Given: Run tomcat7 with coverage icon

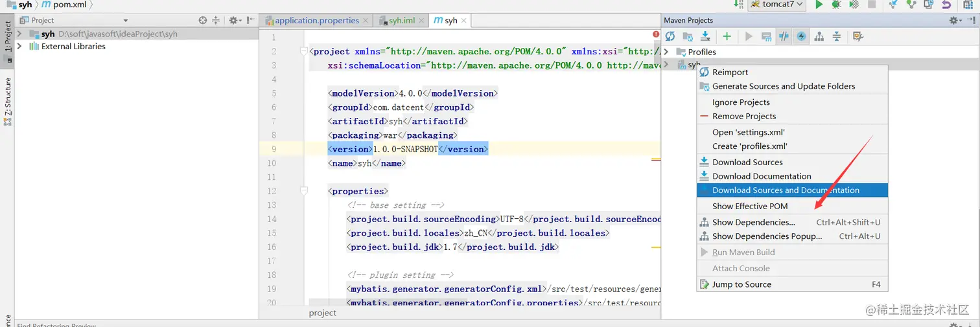Looking at the screenshot, I should coord(854,5).
